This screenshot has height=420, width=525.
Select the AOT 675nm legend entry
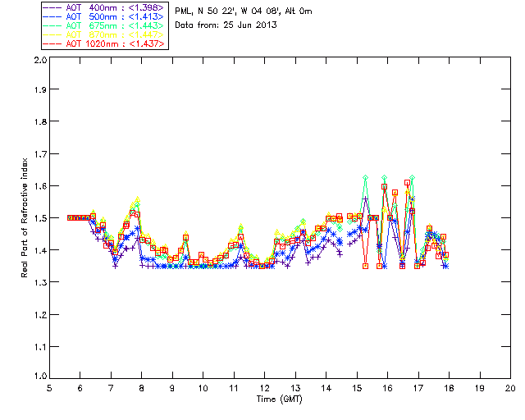(x=103, y=25)
